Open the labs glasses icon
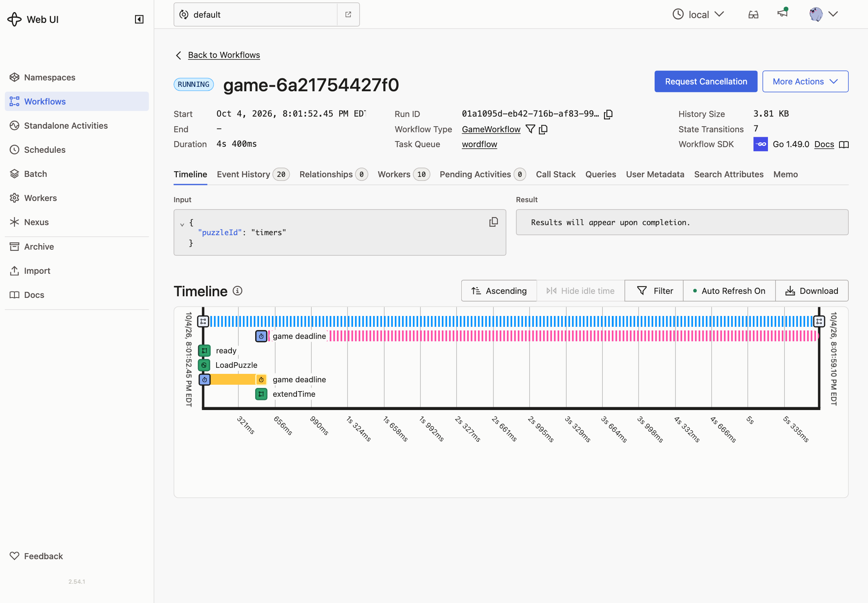This screenshot has height=603, width=868. (x=753, y=14)
